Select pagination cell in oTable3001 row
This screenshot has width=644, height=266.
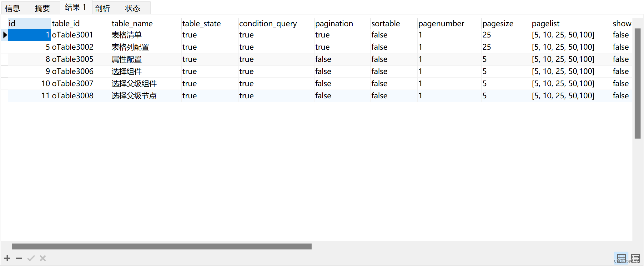click(342, 35)
